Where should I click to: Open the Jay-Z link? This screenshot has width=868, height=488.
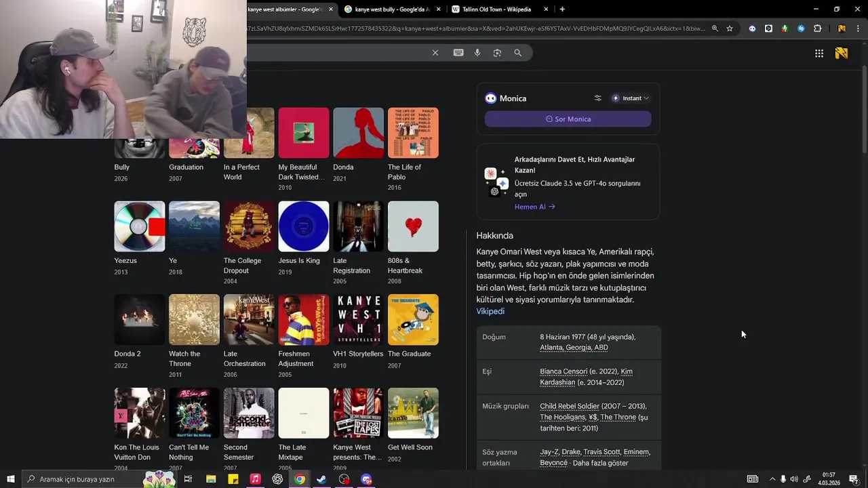549,452
